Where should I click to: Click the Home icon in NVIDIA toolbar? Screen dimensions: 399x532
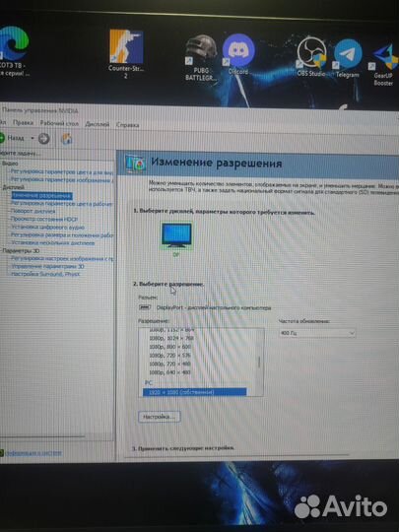point(67,139)
